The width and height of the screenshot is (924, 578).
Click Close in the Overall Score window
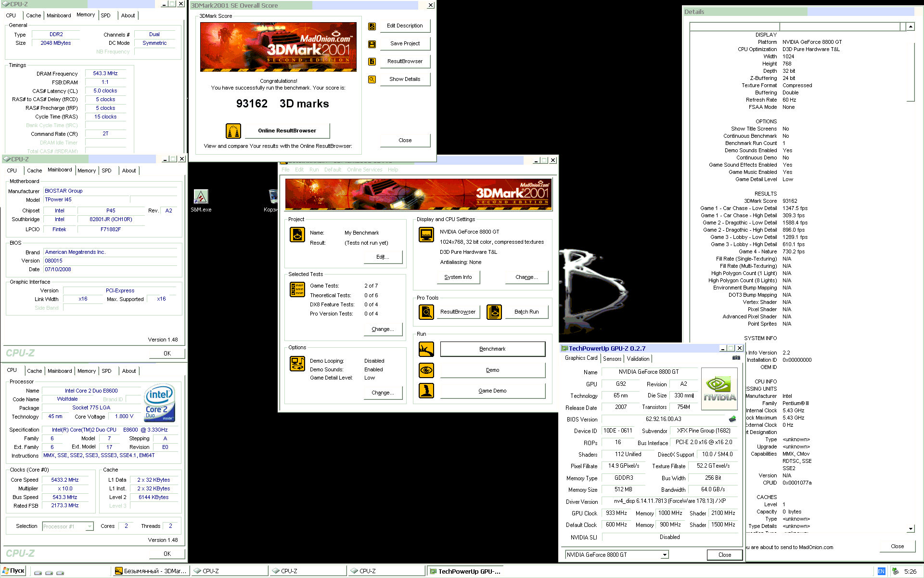coord(405,140)
